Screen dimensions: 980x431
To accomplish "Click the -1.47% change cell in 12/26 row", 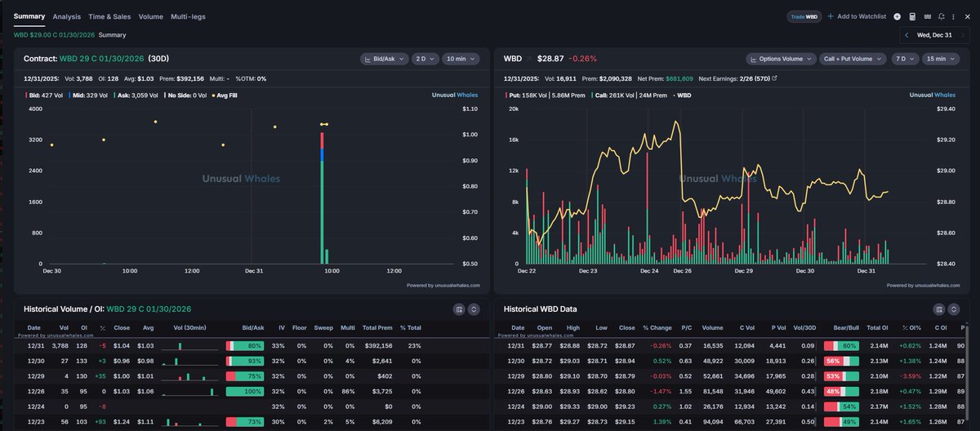I will coord(660,391).
